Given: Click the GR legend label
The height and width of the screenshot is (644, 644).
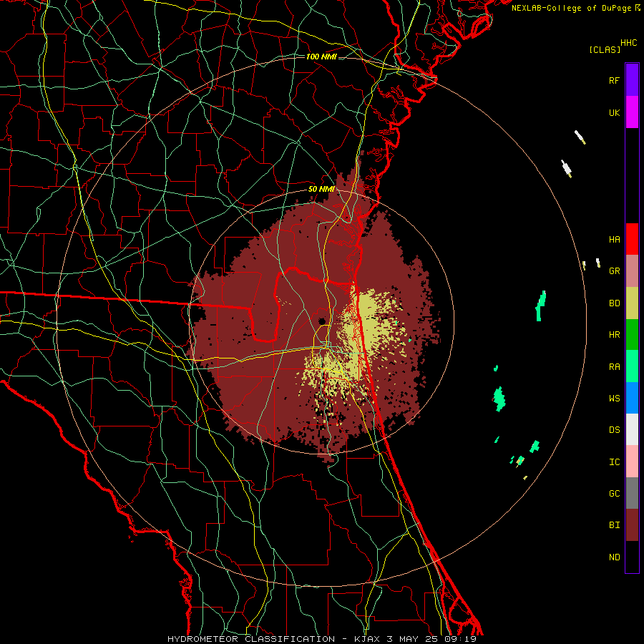Looking at the screenshot, I should (614, 271).
